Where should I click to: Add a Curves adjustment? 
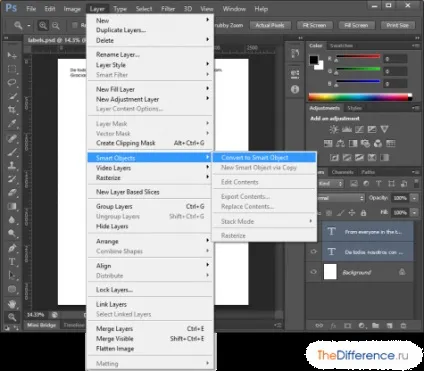point(359,129)
